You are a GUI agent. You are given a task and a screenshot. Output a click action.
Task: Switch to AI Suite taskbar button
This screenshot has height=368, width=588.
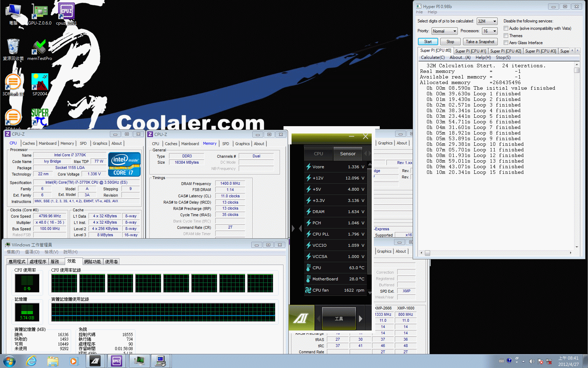tap(95, 361)
